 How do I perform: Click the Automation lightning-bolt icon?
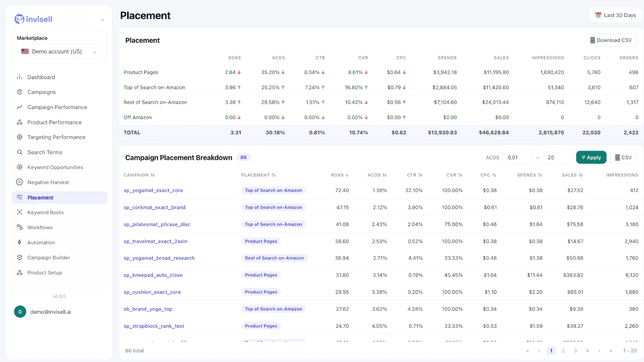point(19,243)
